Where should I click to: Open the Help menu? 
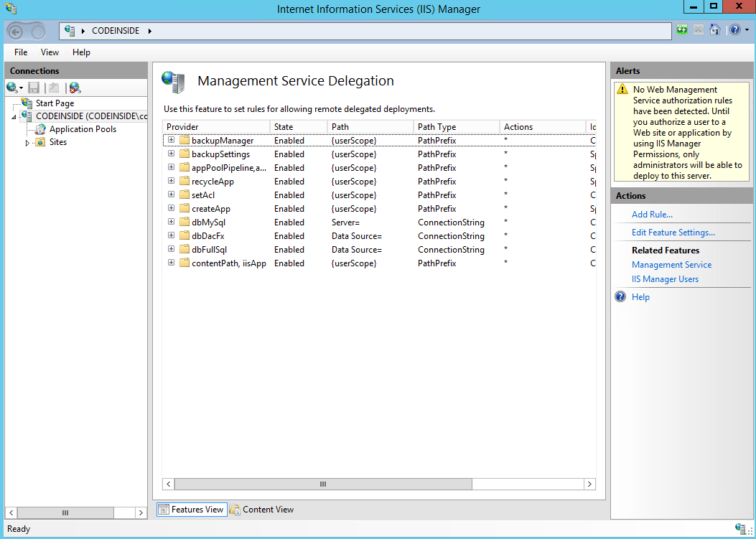pos(81,52)
